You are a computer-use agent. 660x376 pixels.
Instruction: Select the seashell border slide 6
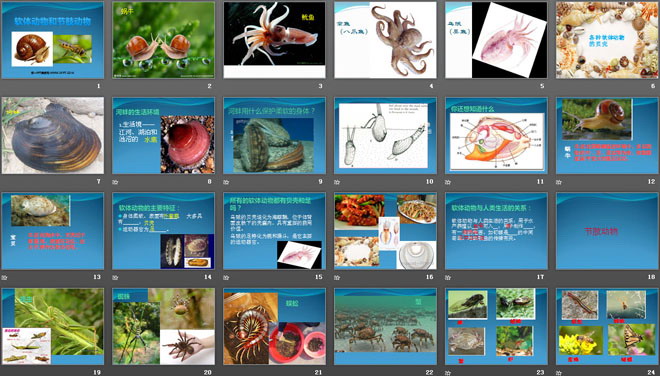coord(607,40)
